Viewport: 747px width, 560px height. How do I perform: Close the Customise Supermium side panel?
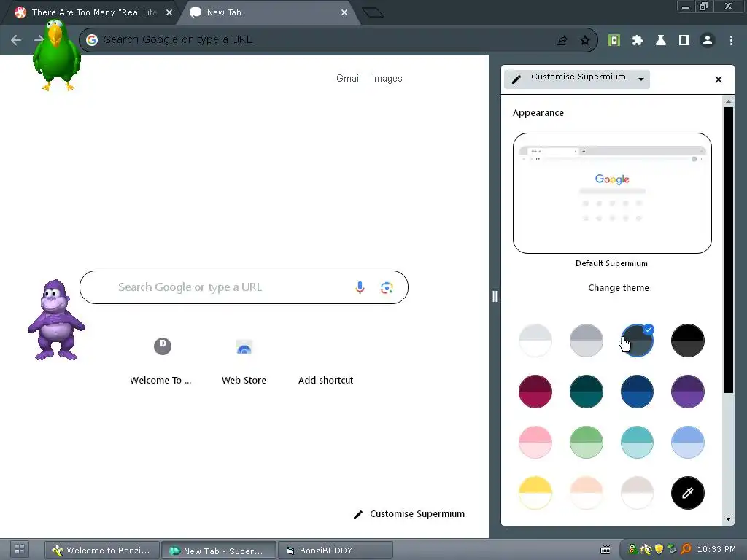(x=719, y=79)
